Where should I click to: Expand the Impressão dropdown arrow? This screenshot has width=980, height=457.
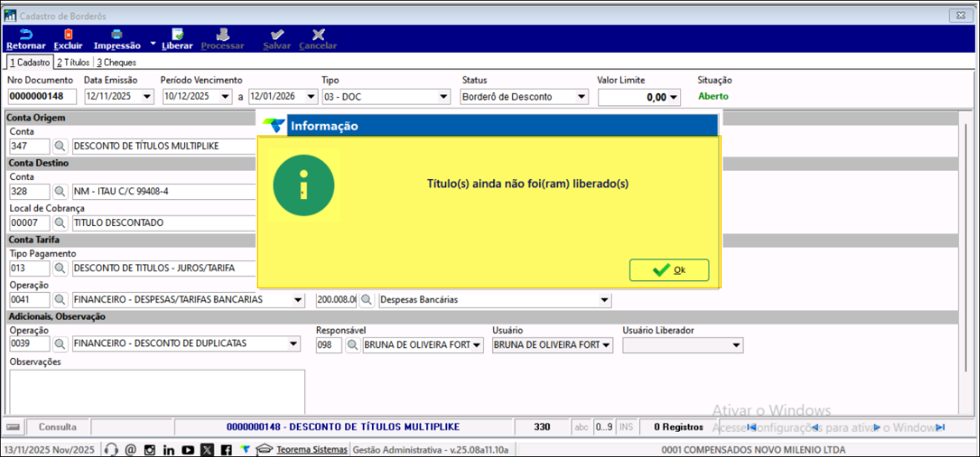[153, 44]
